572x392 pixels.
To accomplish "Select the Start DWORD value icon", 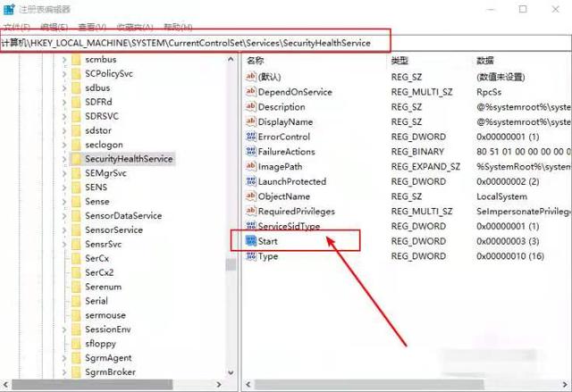I will [x=251, y=241].
